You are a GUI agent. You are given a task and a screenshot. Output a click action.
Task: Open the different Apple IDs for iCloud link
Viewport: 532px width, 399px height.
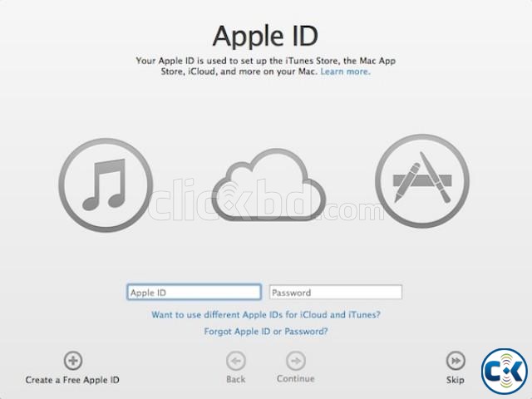point(266,315)
